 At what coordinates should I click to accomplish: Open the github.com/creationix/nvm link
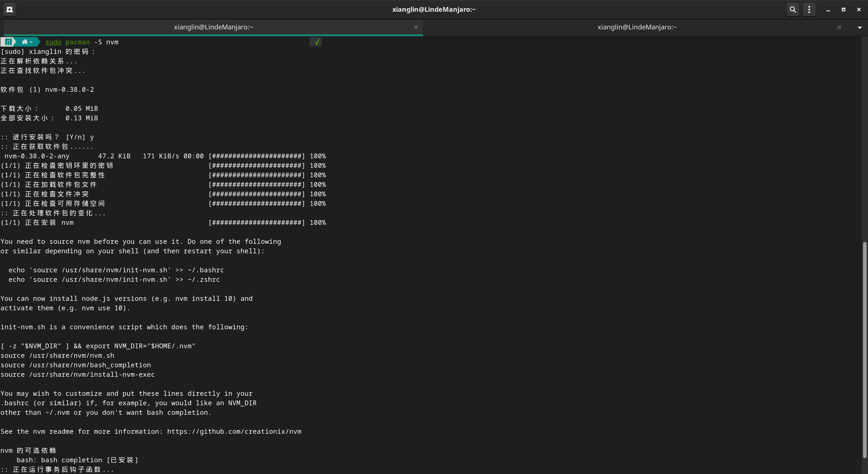pyautogui.click(x=234, y=431)
